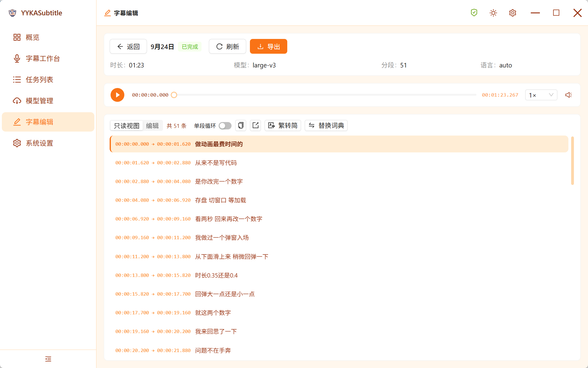This screenshot has height=368, width=588.
Task: Click the language value auto
Action: point(506,65)
